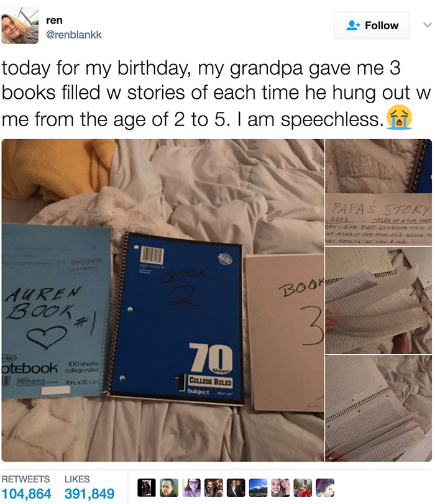This screenshot has height=504, width=435.
Task: Click the eighth liker avatar in red outfit
Action: (x=303, y=488)
